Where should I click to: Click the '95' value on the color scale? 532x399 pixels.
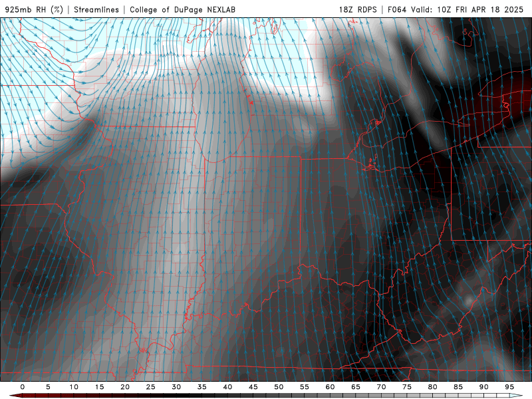[x=509, y=387]
